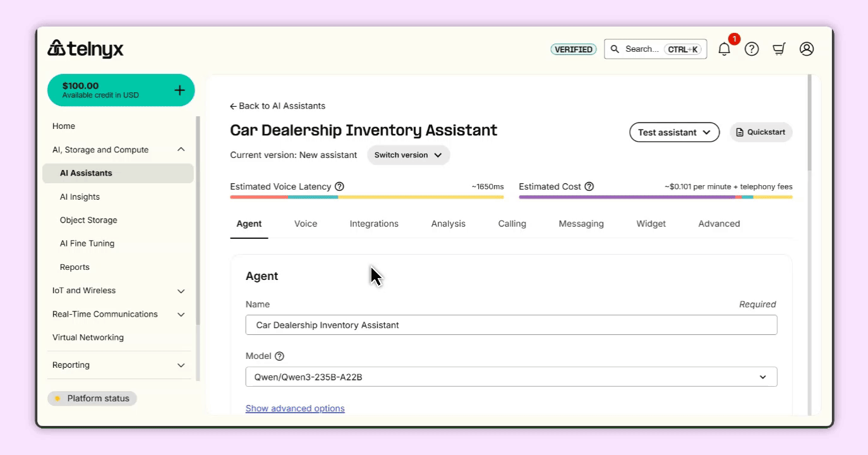Click the Show advanced options link
Screen dimensions: 868x455
[x=295, y=408]
